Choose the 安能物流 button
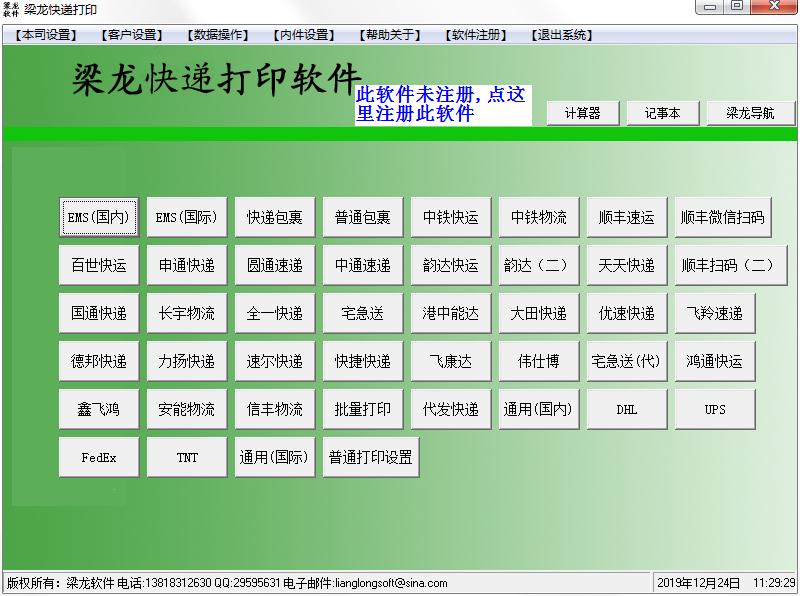800x596 pixels. [187, 409]
